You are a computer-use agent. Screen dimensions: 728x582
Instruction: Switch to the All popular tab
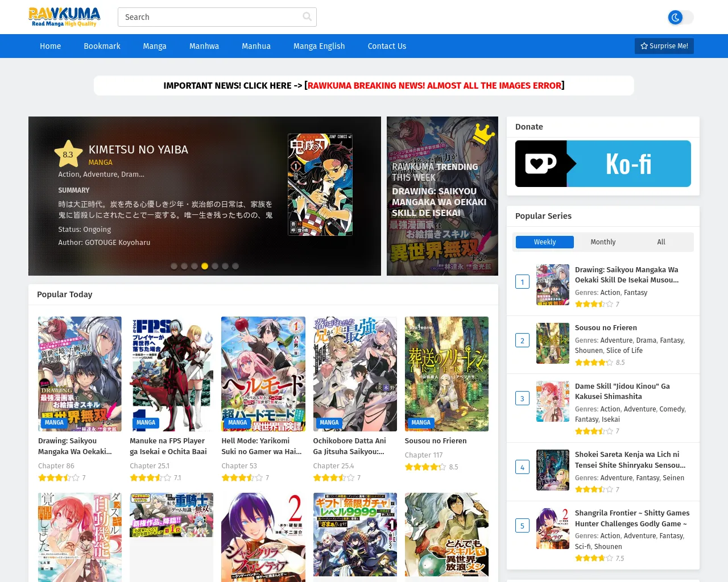click(x=661, y=242)
